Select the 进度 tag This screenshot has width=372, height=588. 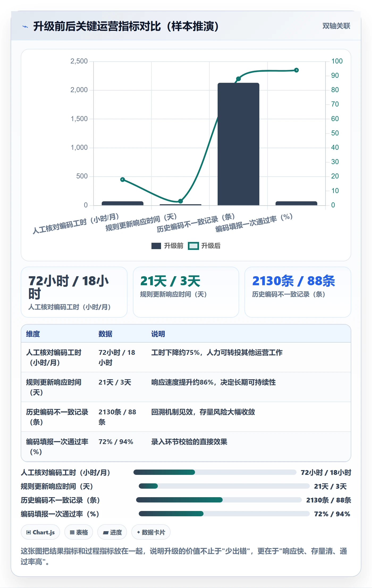click(112, 532)
